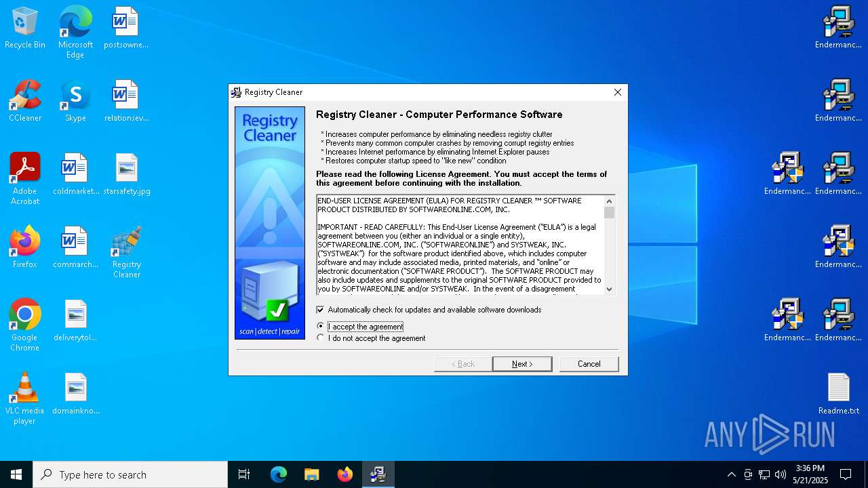Click the Type here to search box
The image size is (868, 488).
(130, 474)
